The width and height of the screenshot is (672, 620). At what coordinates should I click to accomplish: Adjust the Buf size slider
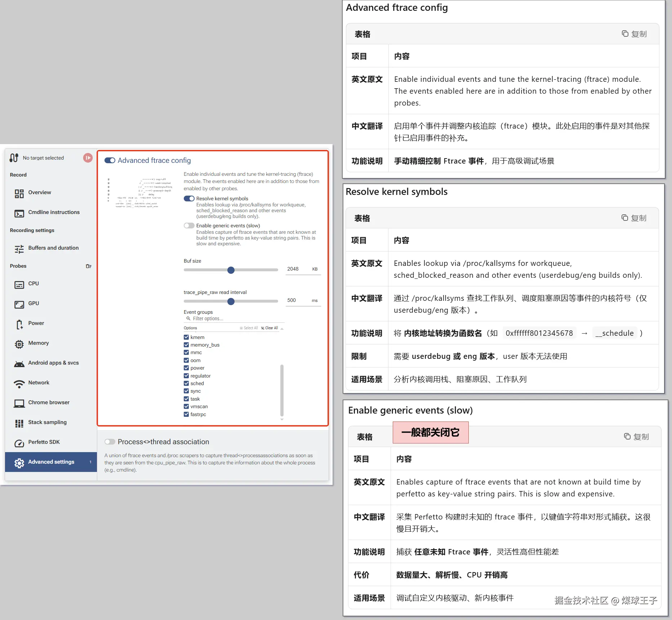(x=231, y=270)
